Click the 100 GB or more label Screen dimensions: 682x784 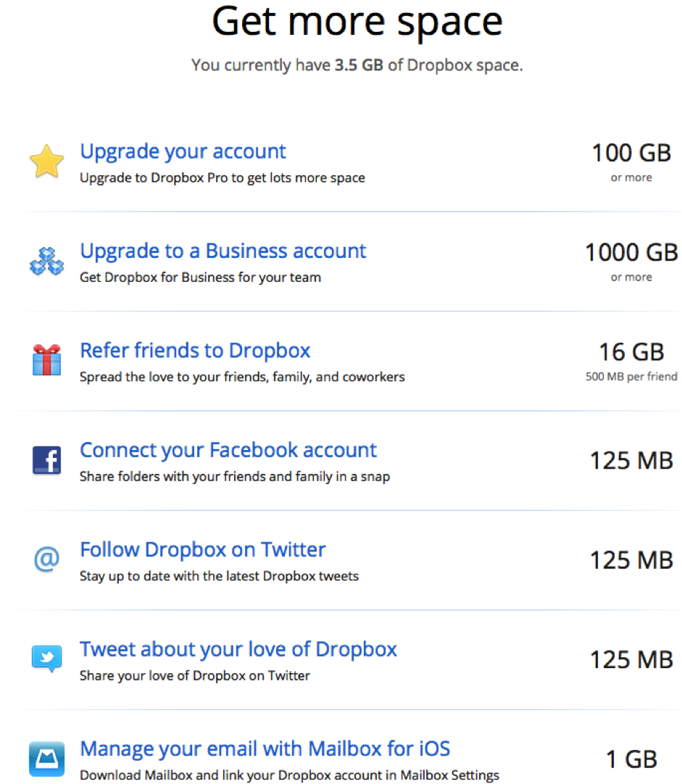tap(631, 153)
